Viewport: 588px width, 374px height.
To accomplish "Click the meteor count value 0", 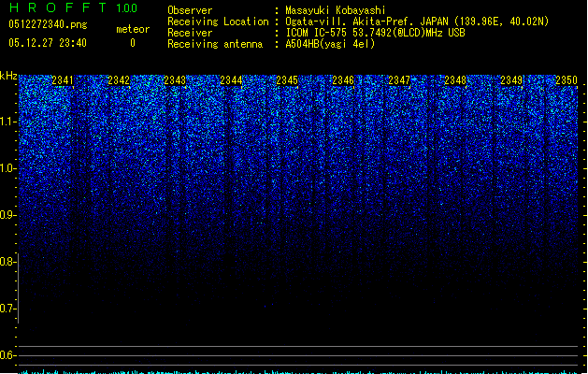I will 133,43.
